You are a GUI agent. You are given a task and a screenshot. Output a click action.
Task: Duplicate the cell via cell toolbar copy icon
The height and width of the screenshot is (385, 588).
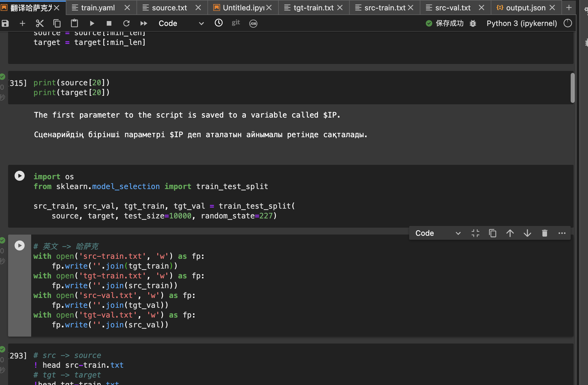pyautogui.click(x=493, y=233)
